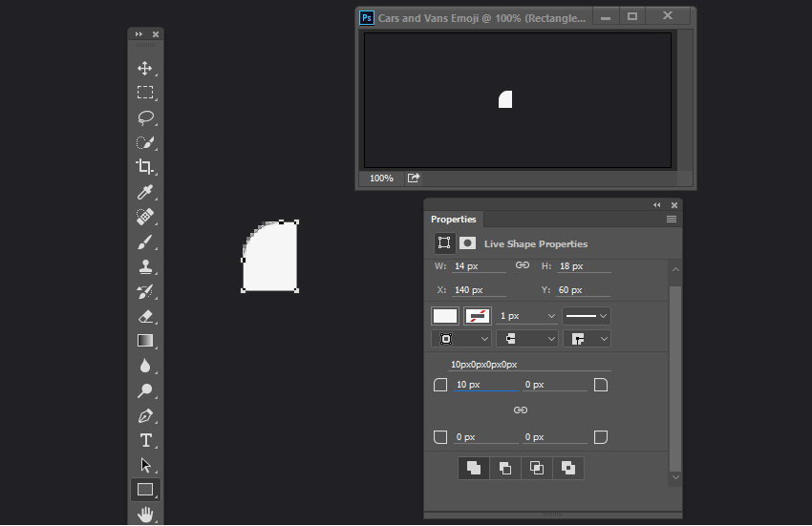Choose the Horizontal Type tool

coord(145,440)
